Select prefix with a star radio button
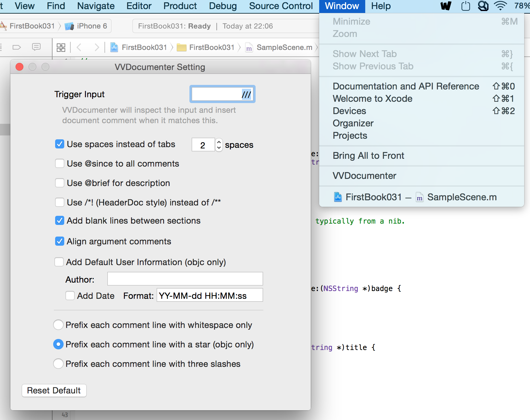530x420 pixels. [x=58, y=344]
